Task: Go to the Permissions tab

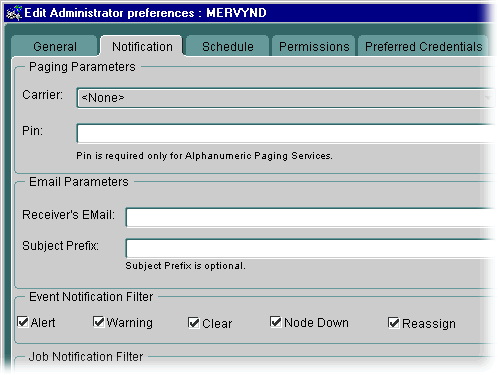Action: [314, 46]
